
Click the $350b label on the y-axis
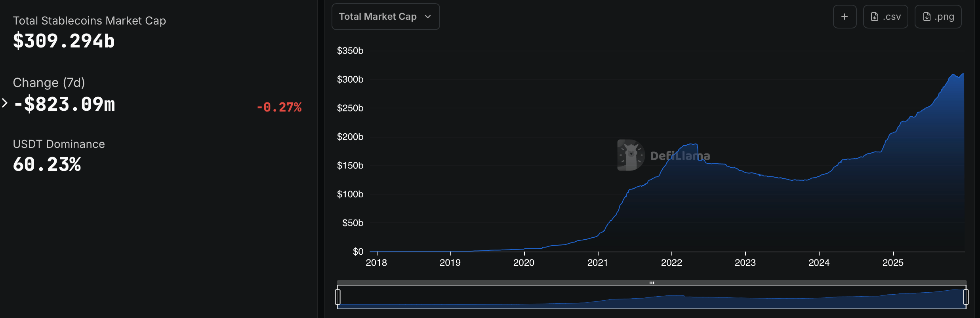pyautogui.click(x=350, y=51)
